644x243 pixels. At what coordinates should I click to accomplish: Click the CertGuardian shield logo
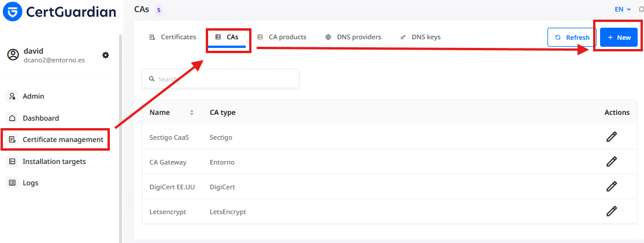12,11
